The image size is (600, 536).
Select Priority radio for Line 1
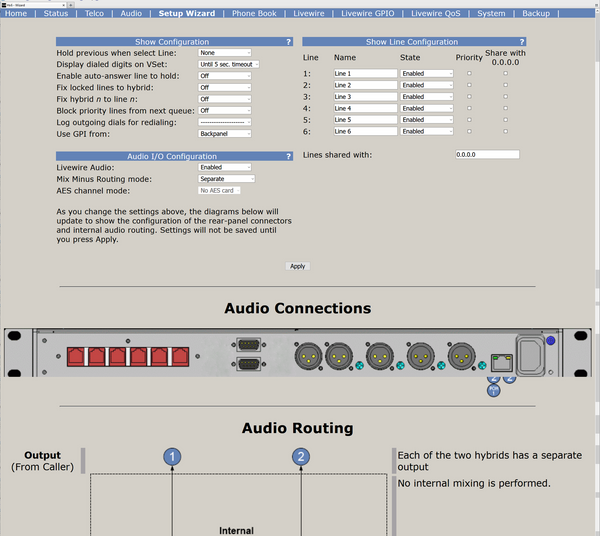469,73
